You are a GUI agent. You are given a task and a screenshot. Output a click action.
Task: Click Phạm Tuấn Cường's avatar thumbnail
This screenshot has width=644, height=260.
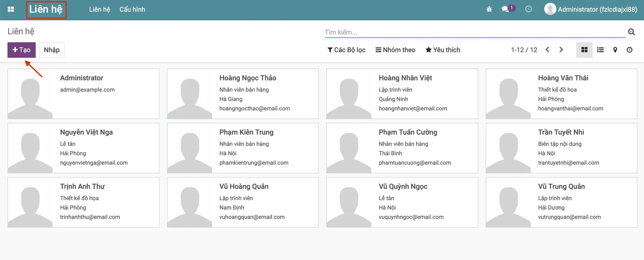coord(349,148)
